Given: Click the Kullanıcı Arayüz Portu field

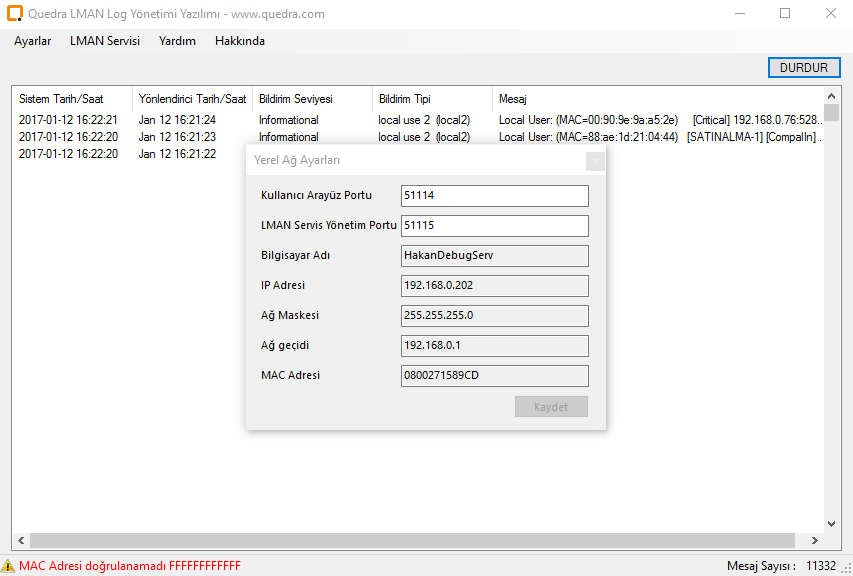Looking at the screenshot, I should pos(494,196).
